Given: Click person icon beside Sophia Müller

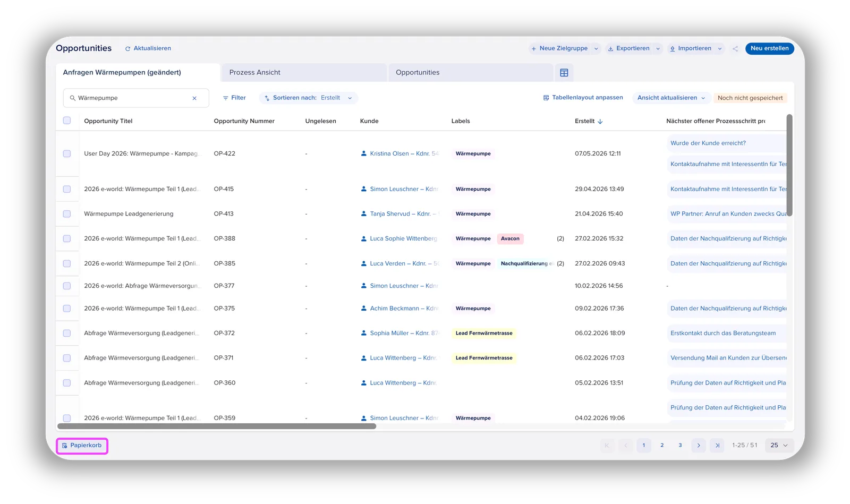Looking at the screenshot, I should [364, 334].
